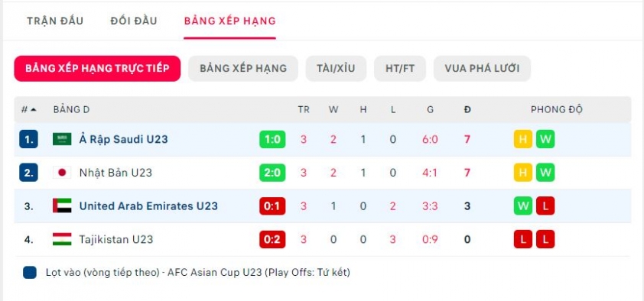Click the United Arab Emirates flag icon
The height and width of the screenshot is (301, 644).
62,206
